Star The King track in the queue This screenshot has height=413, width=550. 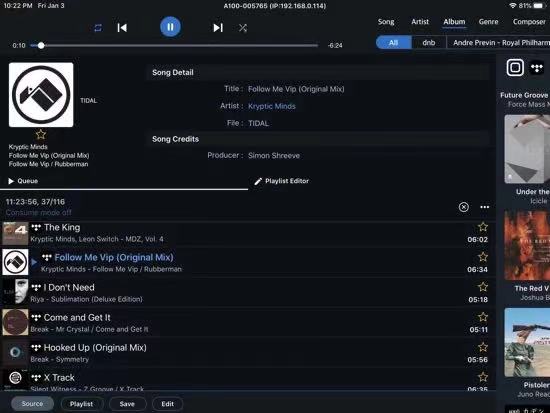(483, 227)
